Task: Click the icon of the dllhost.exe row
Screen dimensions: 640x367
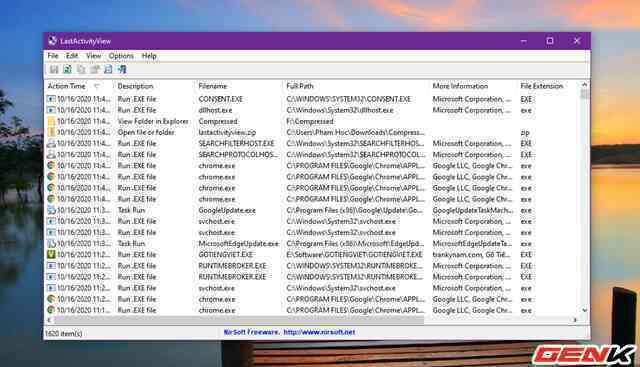Action: (x=51, y=110)
